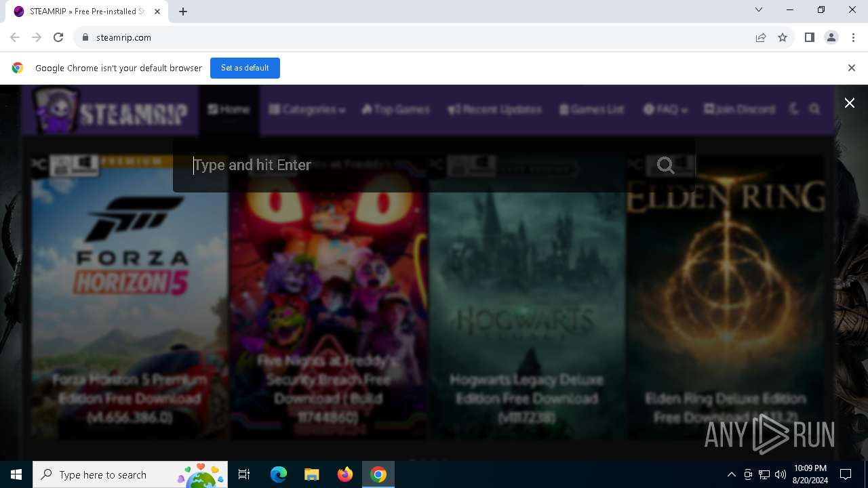Show hidden system tray icons
Viewport: 868px width, 488px height.
pos(731,474)
